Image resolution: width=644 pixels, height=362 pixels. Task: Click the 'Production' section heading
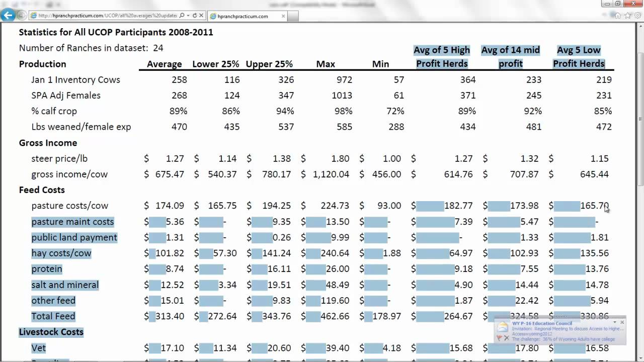[43, 64]
